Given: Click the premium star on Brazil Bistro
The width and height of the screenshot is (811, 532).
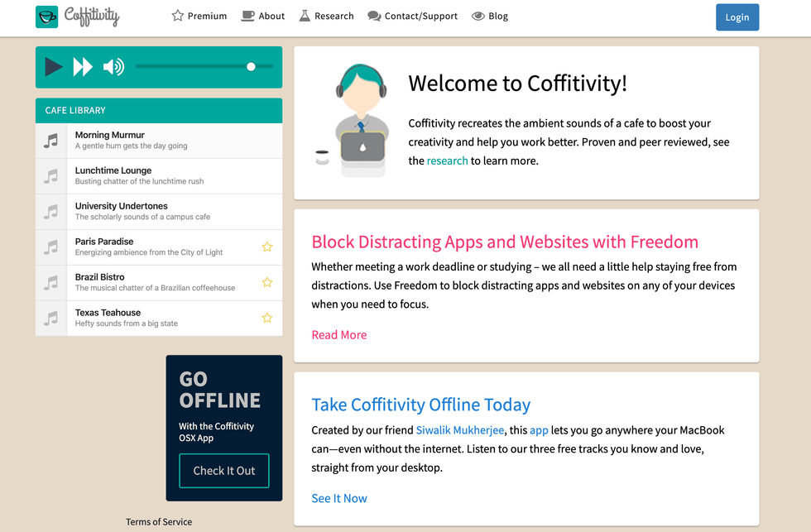Looking at the screenshot, I should [267, 282].
